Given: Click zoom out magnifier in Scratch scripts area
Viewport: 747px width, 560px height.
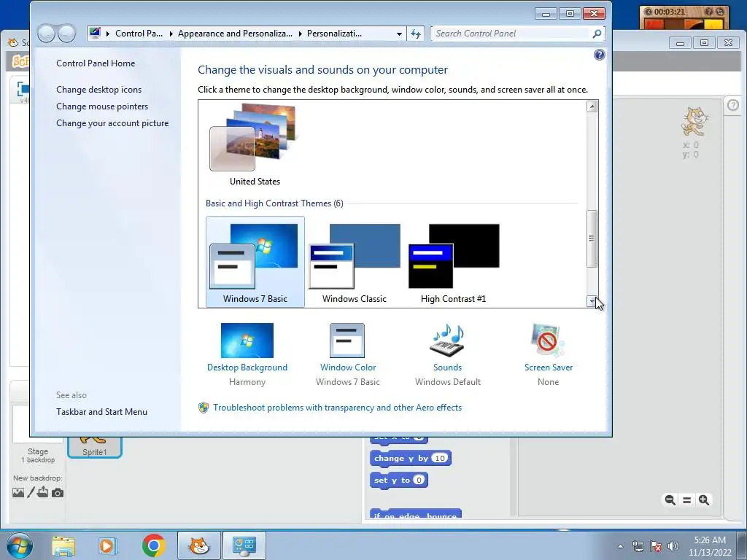Looking at the screenshot, I should tap(670, 499).
